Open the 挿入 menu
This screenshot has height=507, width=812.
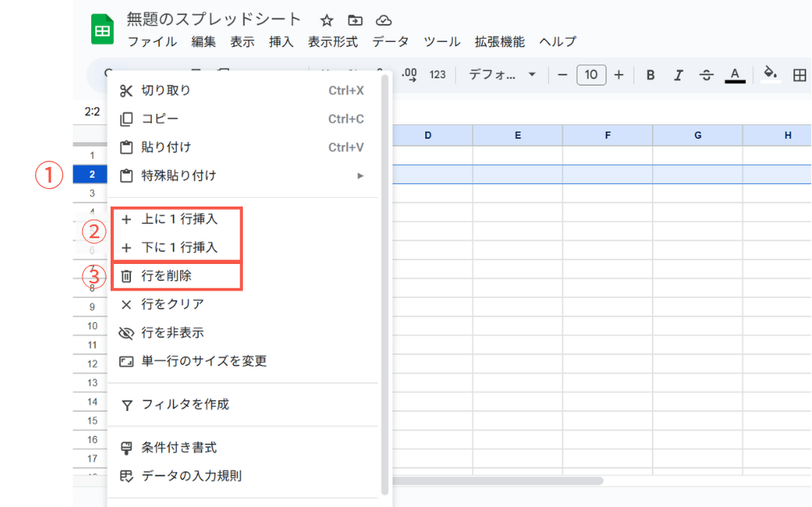(281, 42)
